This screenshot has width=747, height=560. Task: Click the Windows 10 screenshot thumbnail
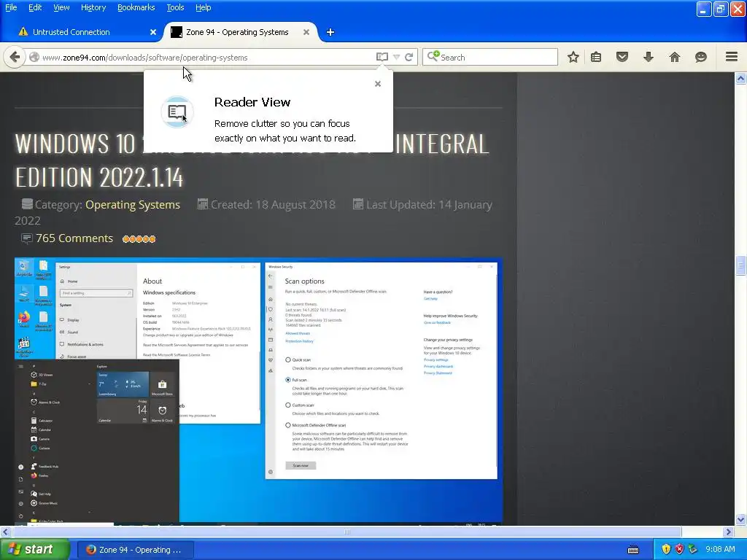pyautogui.click(x=259, y=392)
